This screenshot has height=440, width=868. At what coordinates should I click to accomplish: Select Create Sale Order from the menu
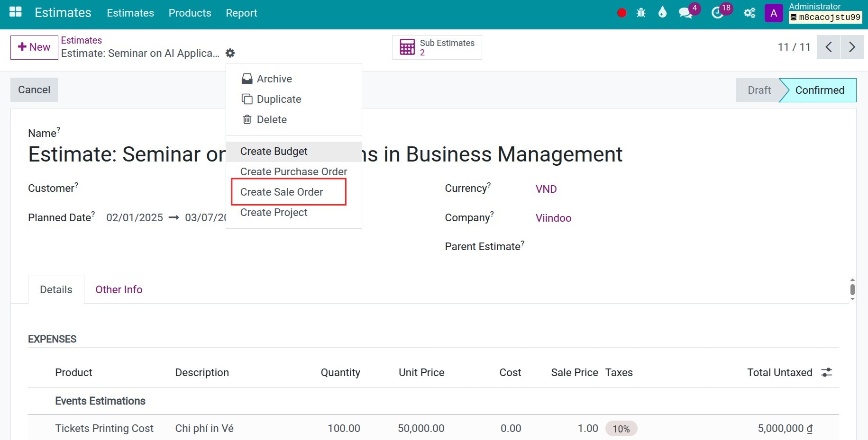pyautogui.click(x=294, y=192)
